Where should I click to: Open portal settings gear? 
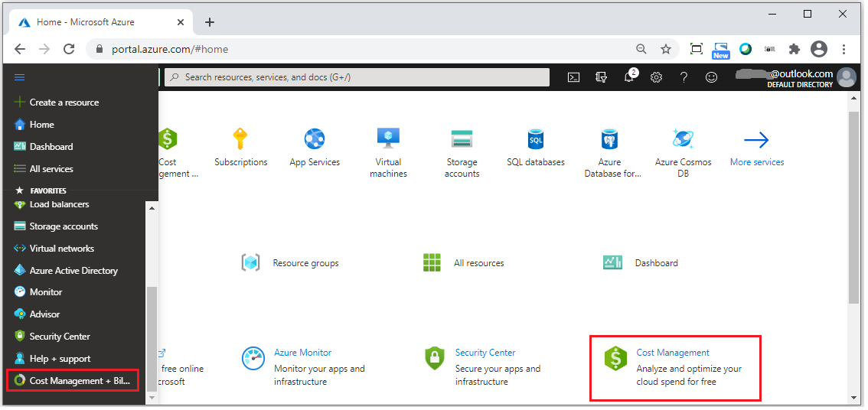656,77
